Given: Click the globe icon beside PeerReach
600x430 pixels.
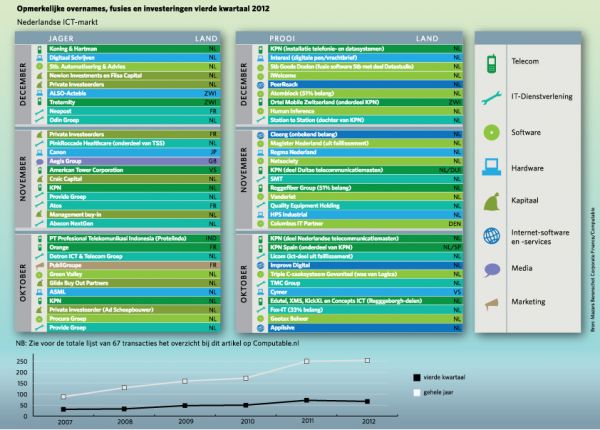Looking at the screenshot, I should click(x=260, y=85).
